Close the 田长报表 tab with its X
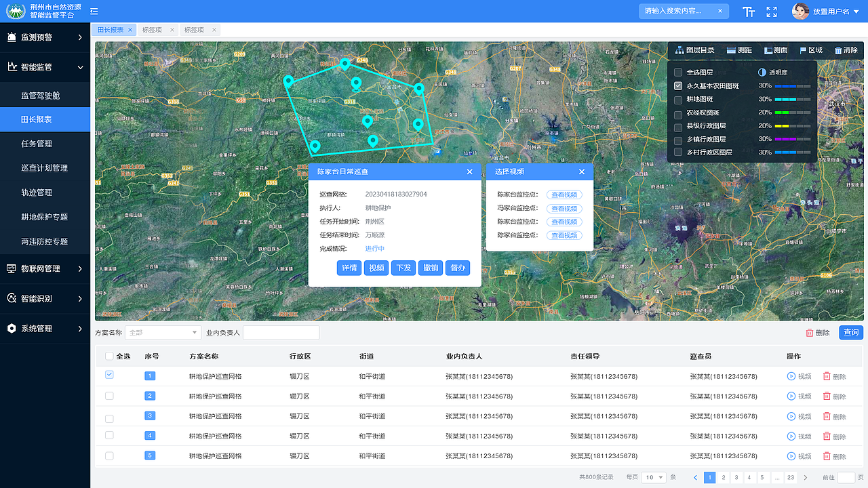Image resolution: width=868 pixels, height=488 pixels. click(130, 30)
